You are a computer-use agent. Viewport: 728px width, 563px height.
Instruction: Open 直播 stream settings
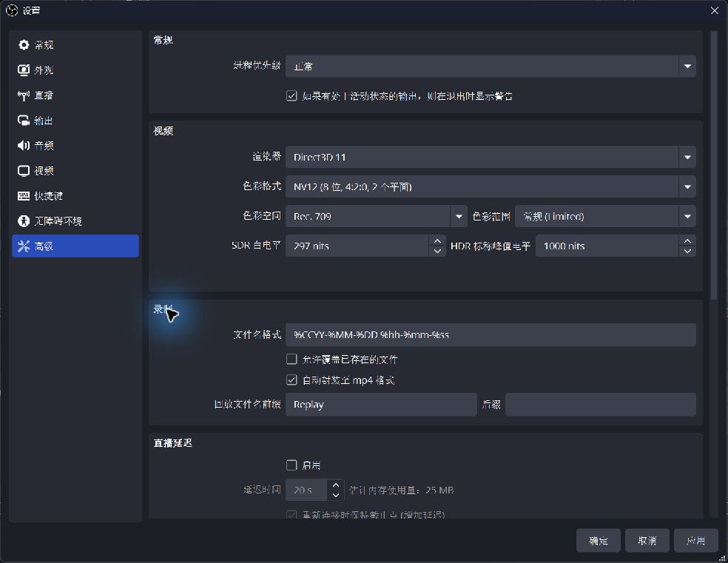click(75, 95)
